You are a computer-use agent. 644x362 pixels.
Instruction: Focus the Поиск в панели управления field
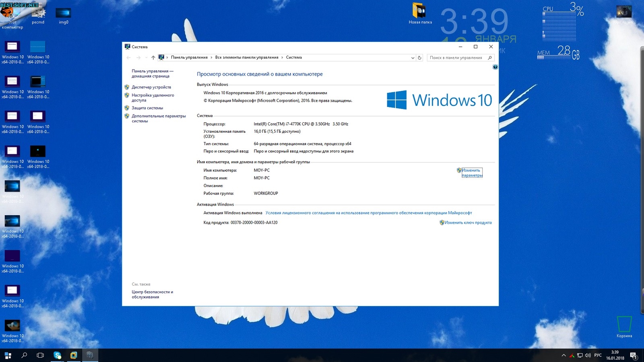click(x=460, y=58)
